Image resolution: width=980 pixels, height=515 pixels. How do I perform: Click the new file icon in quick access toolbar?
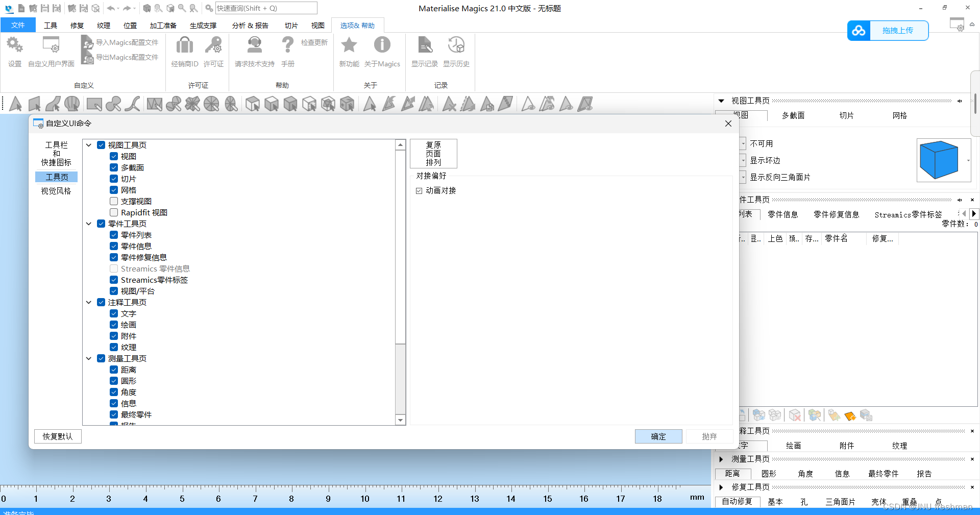[21, 8]
